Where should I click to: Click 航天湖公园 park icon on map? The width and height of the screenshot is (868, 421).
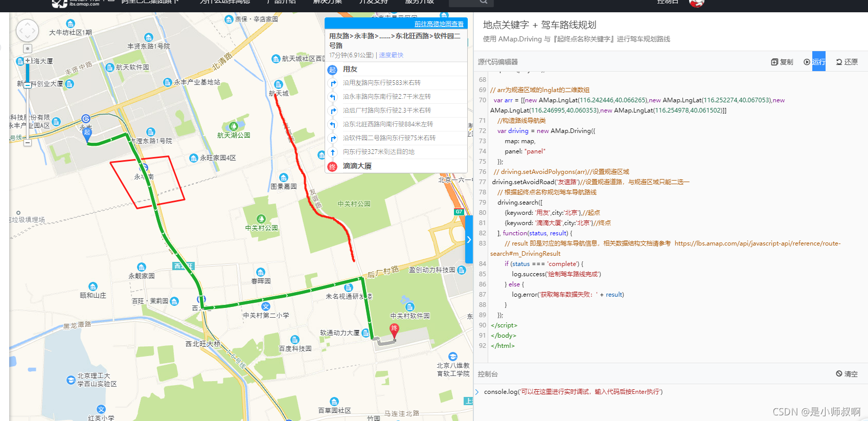coord(234,126)
